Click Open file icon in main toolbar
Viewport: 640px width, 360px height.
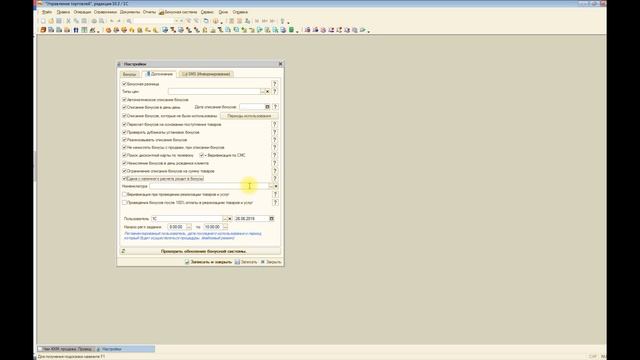[51, 21]
